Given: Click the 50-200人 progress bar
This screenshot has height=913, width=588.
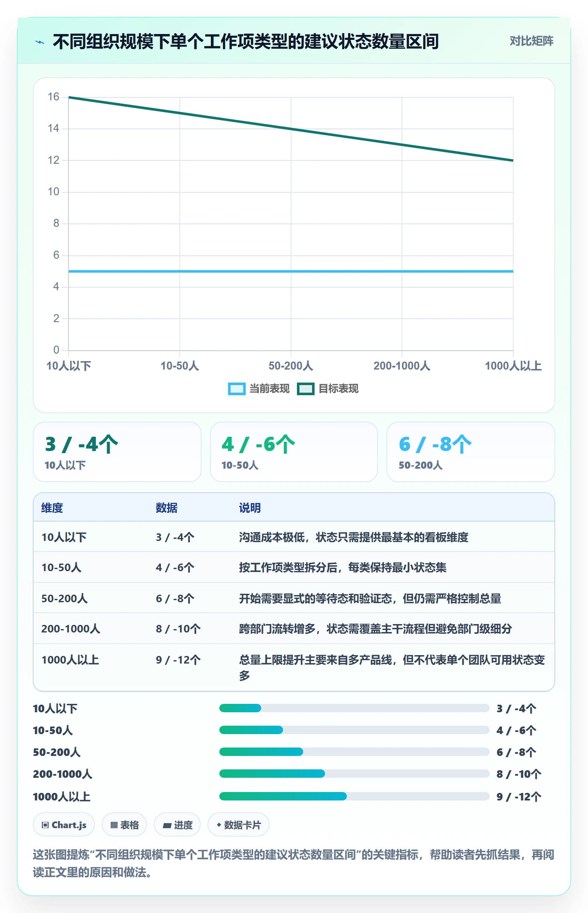Looking at the screenshot, I should (x=354, y=752).
